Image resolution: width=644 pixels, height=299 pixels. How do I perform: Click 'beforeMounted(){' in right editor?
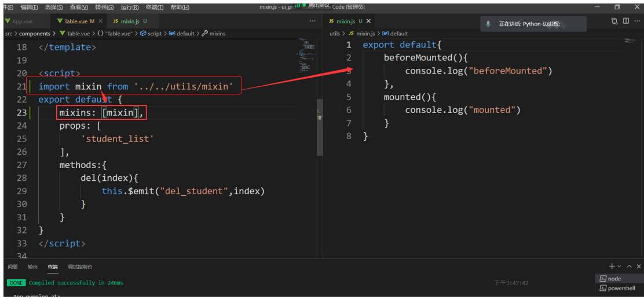(426, 57)
